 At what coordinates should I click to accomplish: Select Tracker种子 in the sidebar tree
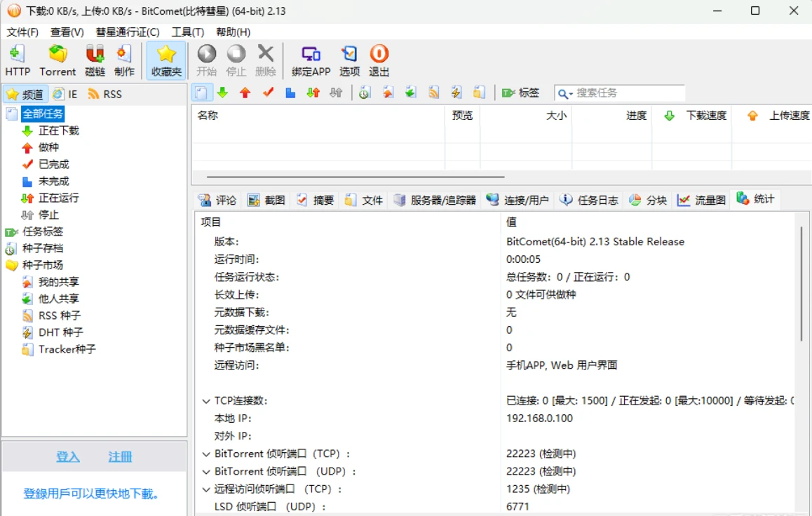coord(67,349)
